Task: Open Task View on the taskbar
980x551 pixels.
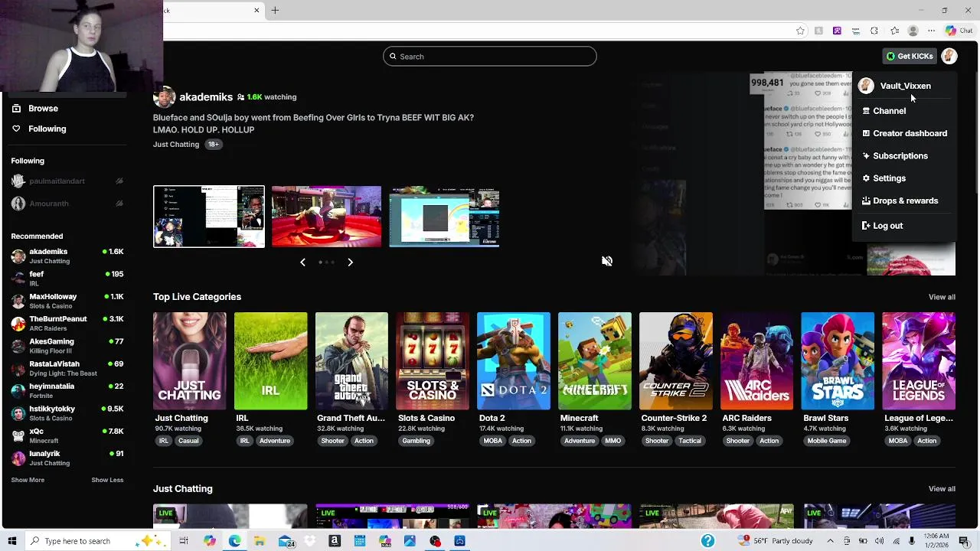Action: click(184, 541)
